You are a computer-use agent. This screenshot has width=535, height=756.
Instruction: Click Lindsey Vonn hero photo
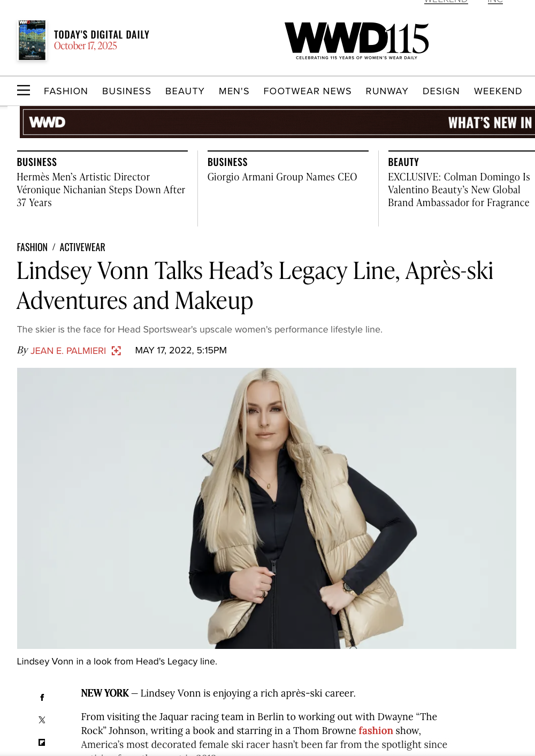pyautogui.click(x=266, y=508)
